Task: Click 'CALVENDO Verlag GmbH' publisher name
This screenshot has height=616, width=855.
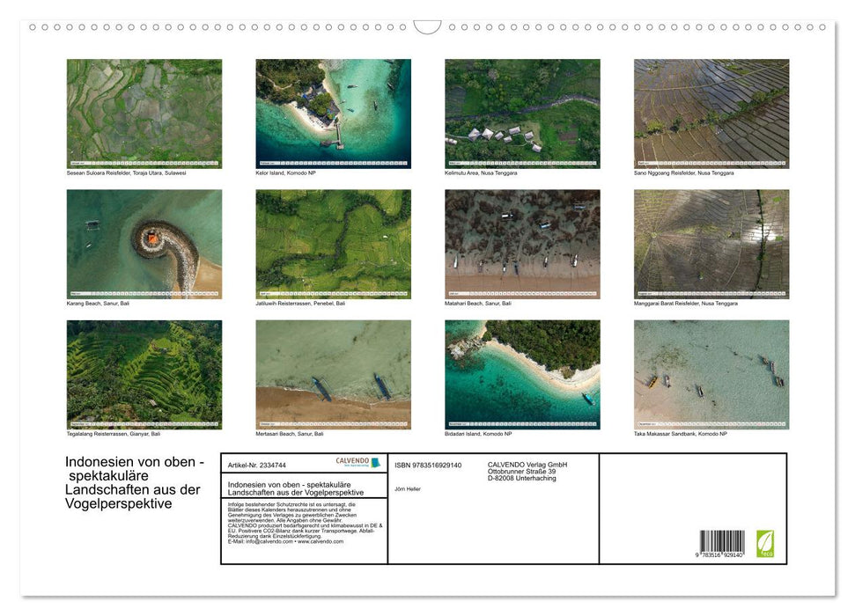Action: click(527, 465)
